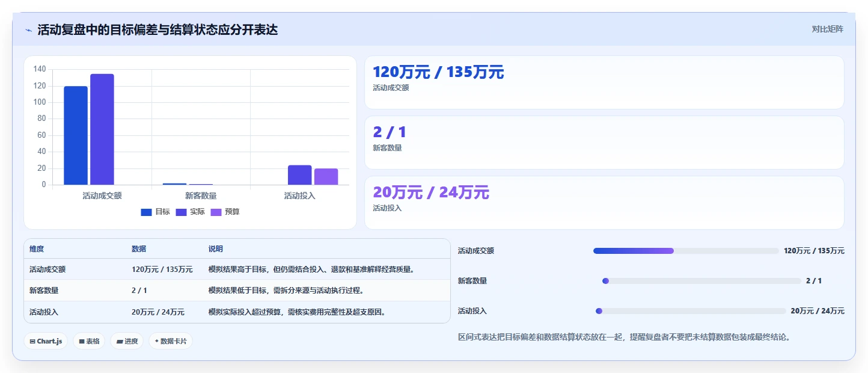This screenshot has width=868, height=373.
Task: Click the star icon in 数据卡片 chip
Action: 156,341
